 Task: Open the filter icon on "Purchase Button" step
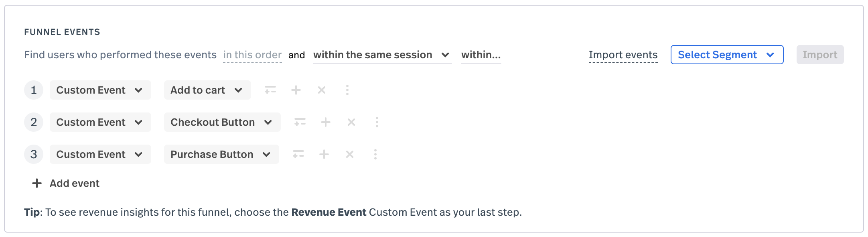(299, 154)
